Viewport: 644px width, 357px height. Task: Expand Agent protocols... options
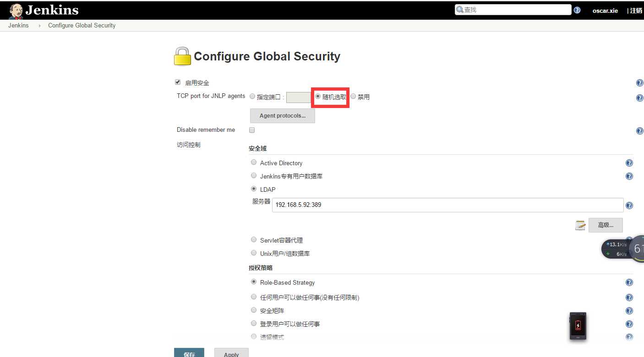(x=283, y=116)
